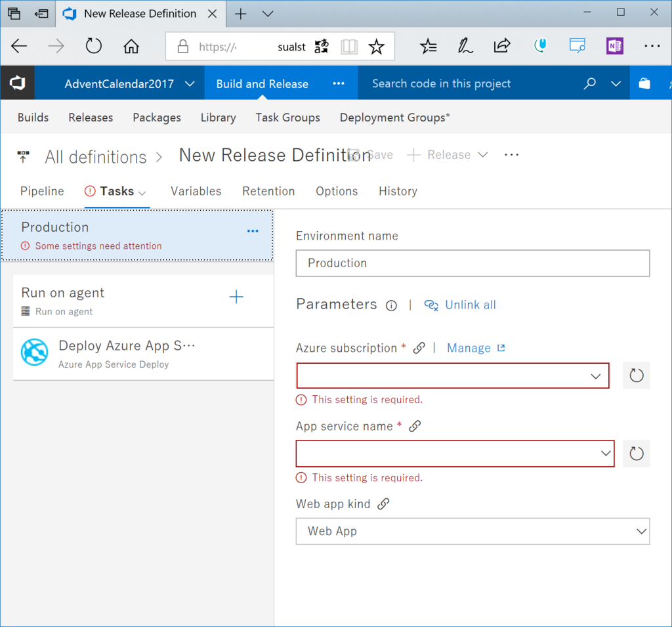Refresh the App service name list
Image resolution: width=672 pixels, height=627 pixels.
pyautogui.click(x=637, y=453)
